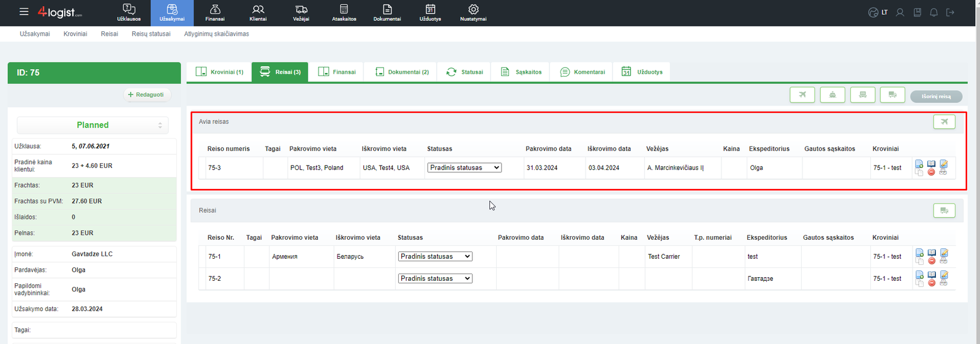
Task: Click the 4logist logo
Action: [x=59, y=12]
